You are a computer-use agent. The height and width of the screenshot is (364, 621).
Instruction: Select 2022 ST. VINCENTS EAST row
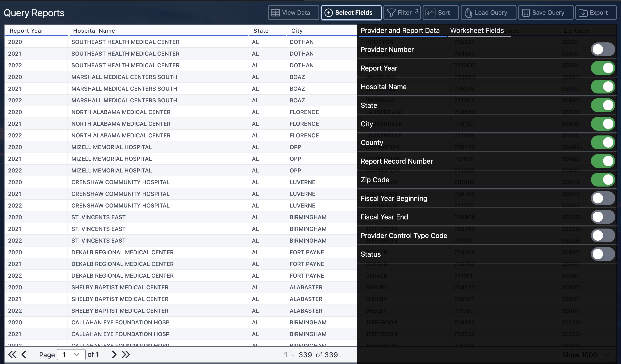pyautogui.click(x=181, y=240)
